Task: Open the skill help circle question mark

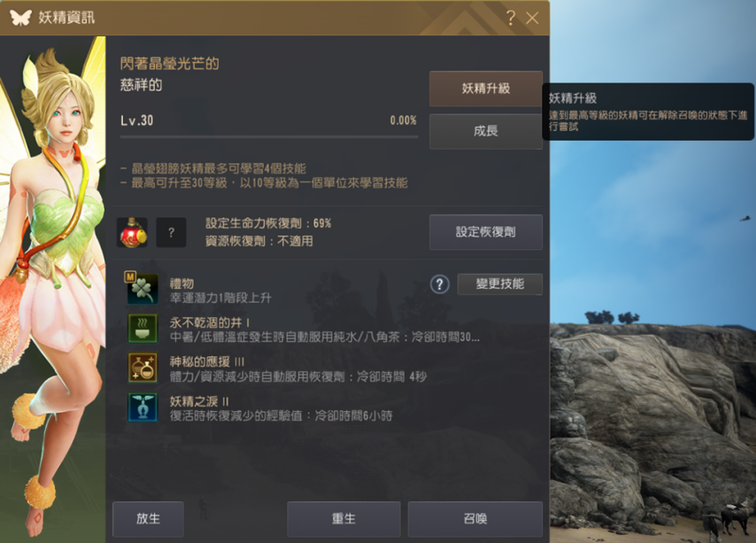Action: pos(439,284)
